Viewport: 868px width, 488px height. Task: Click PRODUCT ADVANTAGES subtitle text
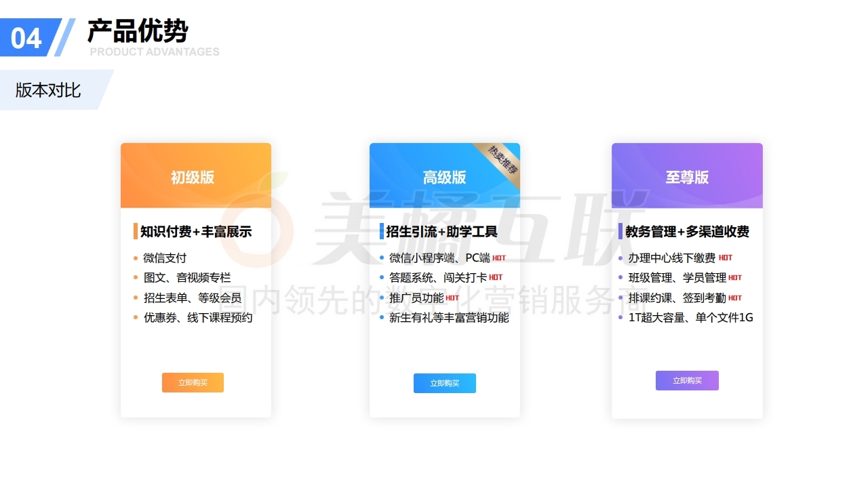(155, 52)
